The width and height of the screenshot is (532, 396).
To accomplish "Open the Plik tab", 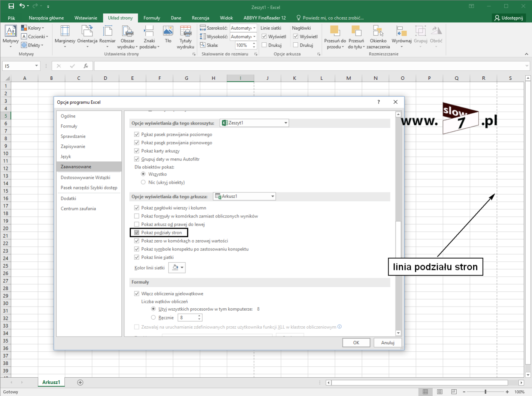I will tap(11, 18).
